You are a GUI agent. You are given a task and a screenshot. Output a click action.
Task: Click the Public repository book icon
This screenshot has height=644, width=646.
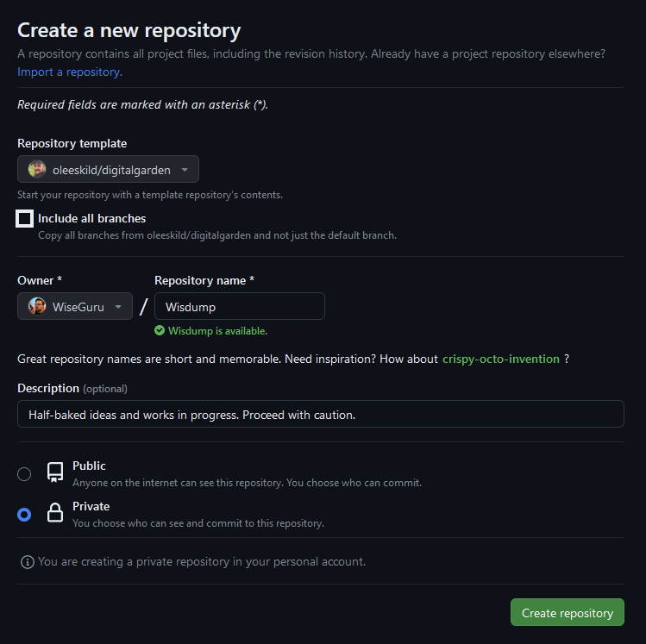[x=55, y=472]
